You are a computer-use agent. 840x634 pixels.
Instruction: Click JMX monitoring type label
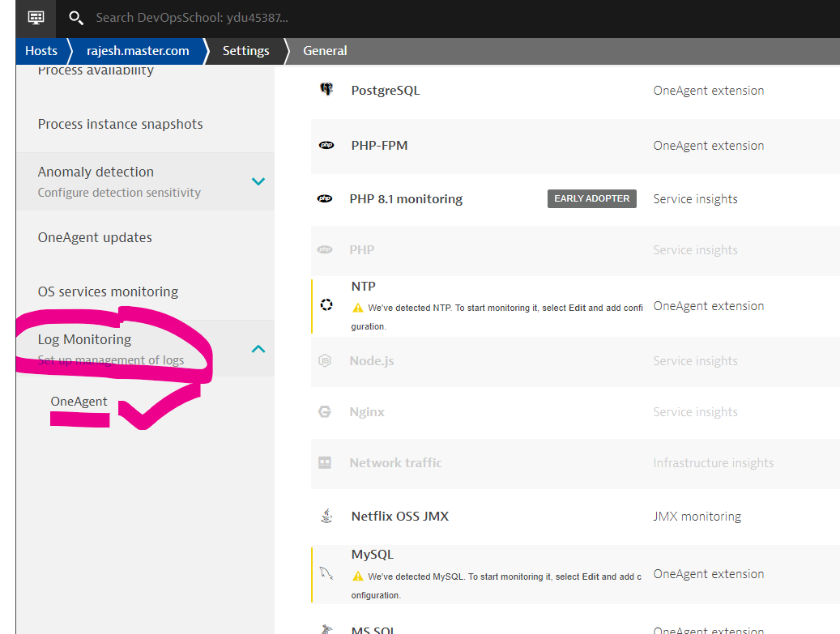[697, 517]
